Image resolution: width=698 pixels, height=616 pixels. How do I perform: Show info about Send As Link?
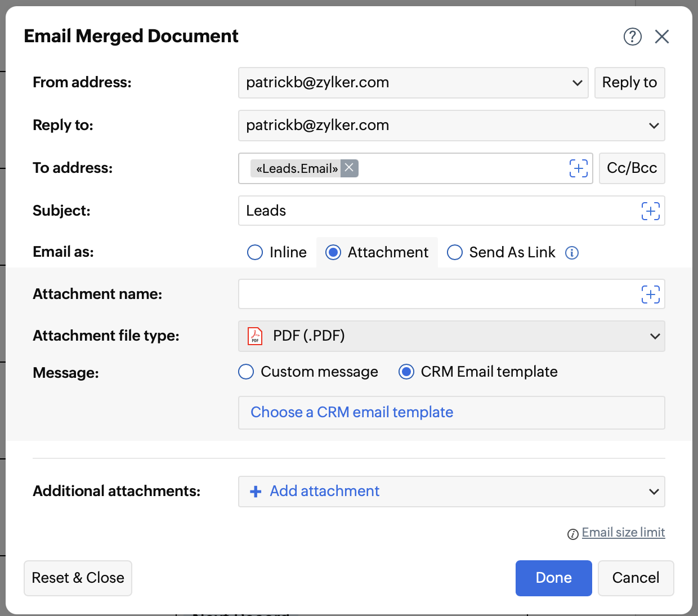[x=572, y=253]
